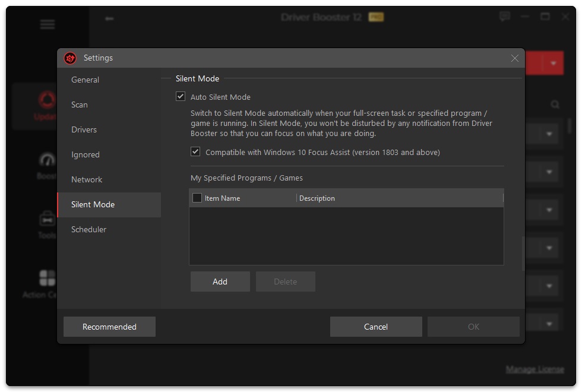Expand red update button dropdown arrow

pos(553,63)
